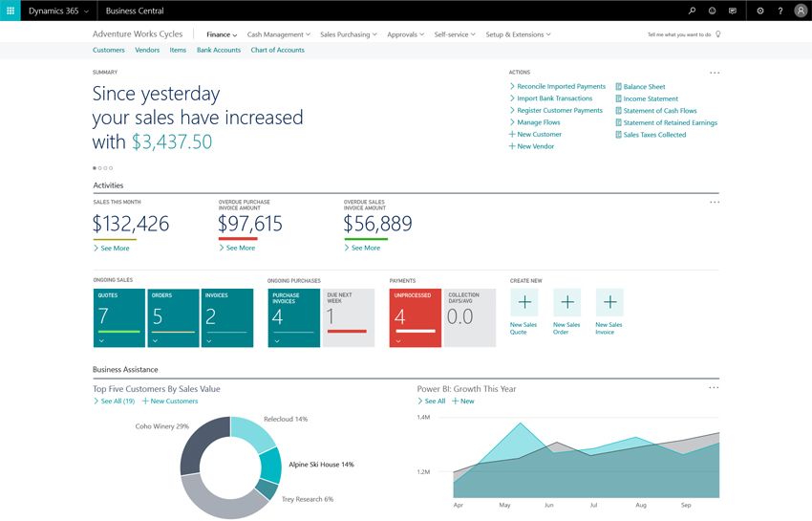Image resolution: width=812 pixels, height=521 pixels.
Task: Click New under Power BI Growth chart
Action: point(463,401)
